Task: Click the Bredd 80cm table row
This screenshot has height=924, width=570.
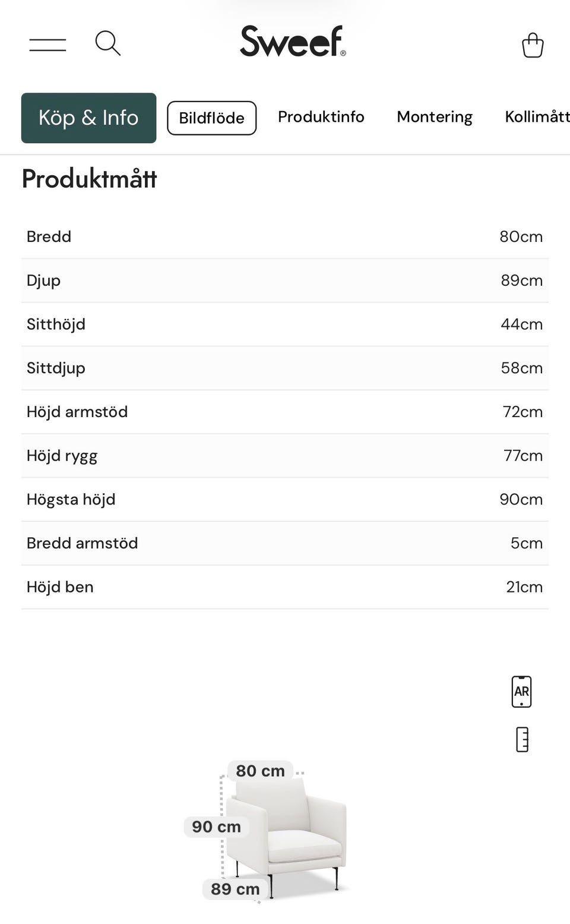Action: click(285, 236)
